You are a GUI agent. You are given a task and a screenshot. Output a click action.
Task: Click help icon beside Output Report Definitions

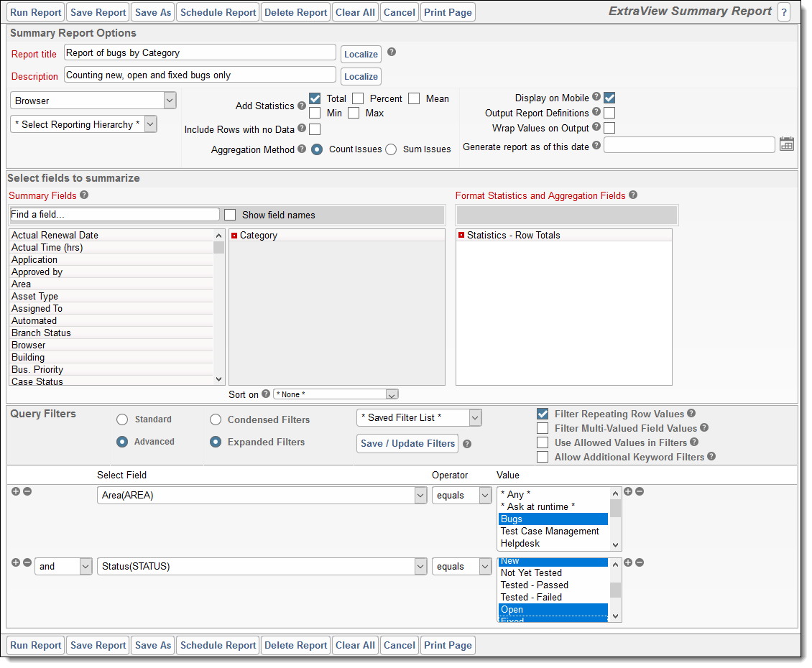[x=596, y=111]
